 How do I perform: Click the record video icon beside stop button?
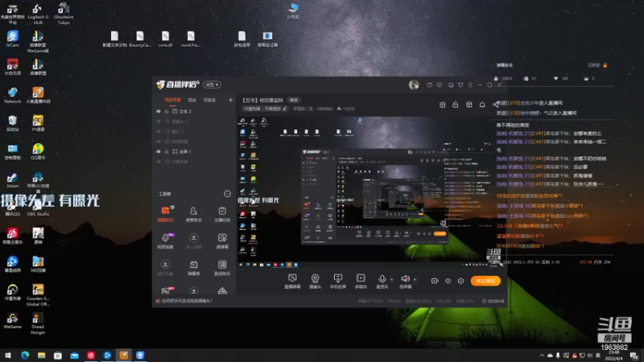(435, 281)
